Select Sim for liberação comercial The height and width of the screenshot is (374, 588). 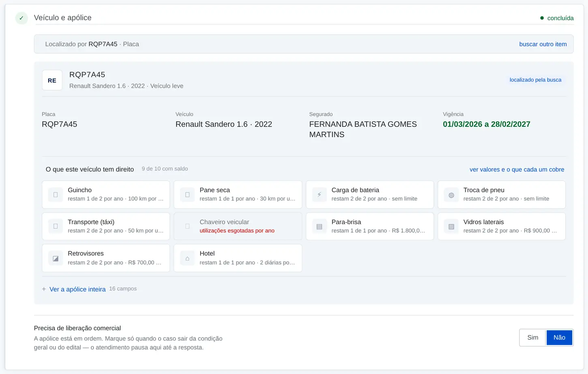click(x=533, y=338)
